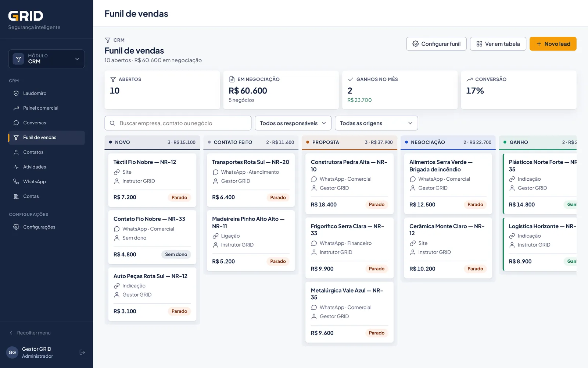The width and height of the screenshot is (588, 368).
Task: Open Cerâmica Monte Claro deal card
Action: pyautogui.click(x=448, y=248)
